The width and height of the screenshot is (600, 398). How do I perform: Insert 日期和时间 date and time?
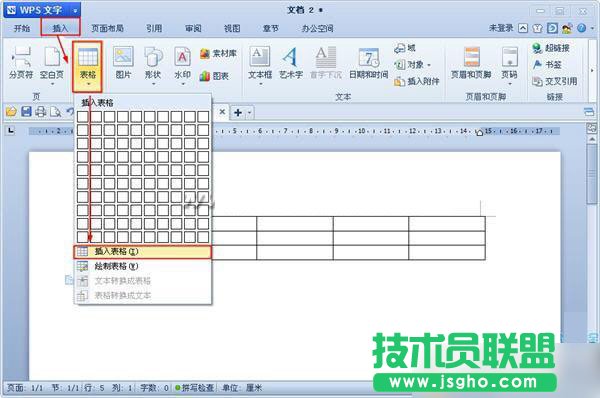point(368,62)
